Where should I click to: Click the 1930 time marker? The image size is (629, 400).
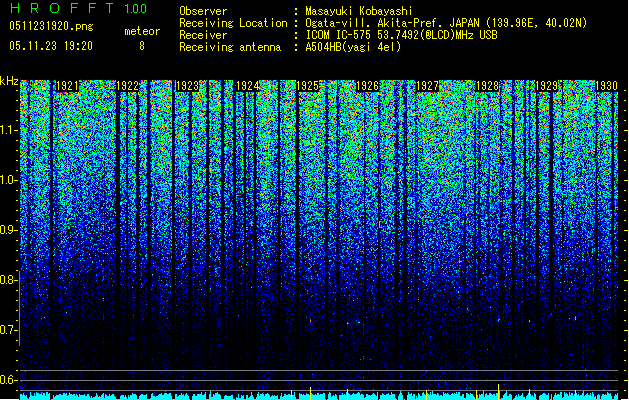[x=607, y=86]
